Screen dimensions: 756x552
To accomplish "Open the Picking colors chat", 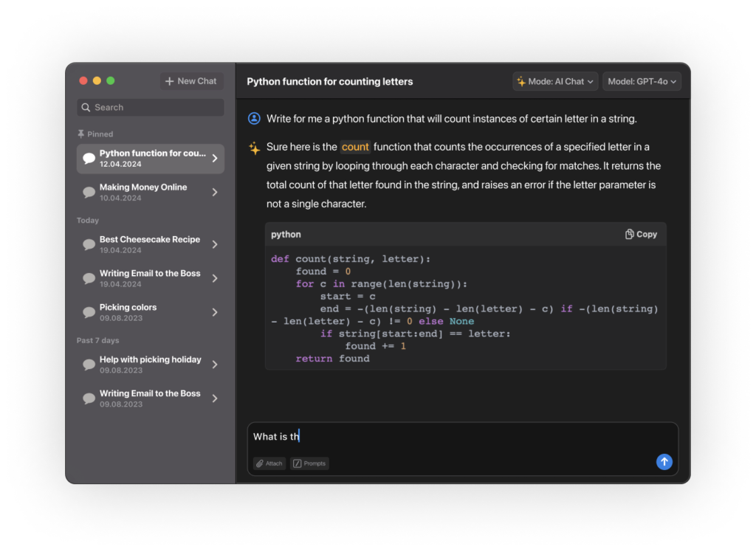I will click(151, 312).
